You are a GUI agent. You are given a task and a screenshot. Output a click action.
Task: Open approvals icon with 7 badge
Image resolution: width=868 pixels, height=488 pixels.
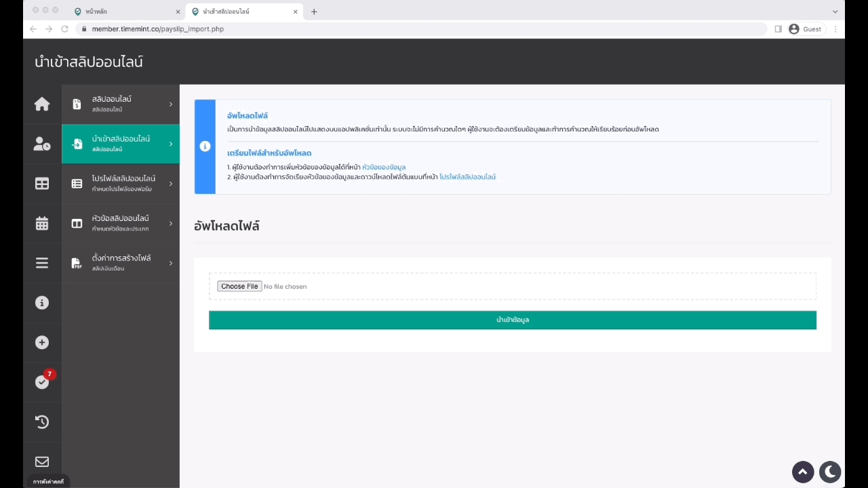[x=42, y=382]
